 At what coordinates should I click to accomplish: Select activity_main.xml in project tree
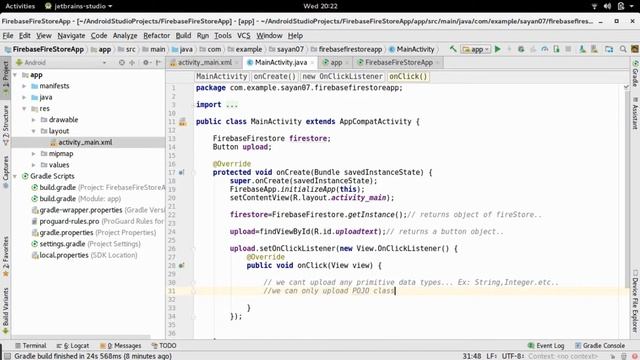click(85, 142)
